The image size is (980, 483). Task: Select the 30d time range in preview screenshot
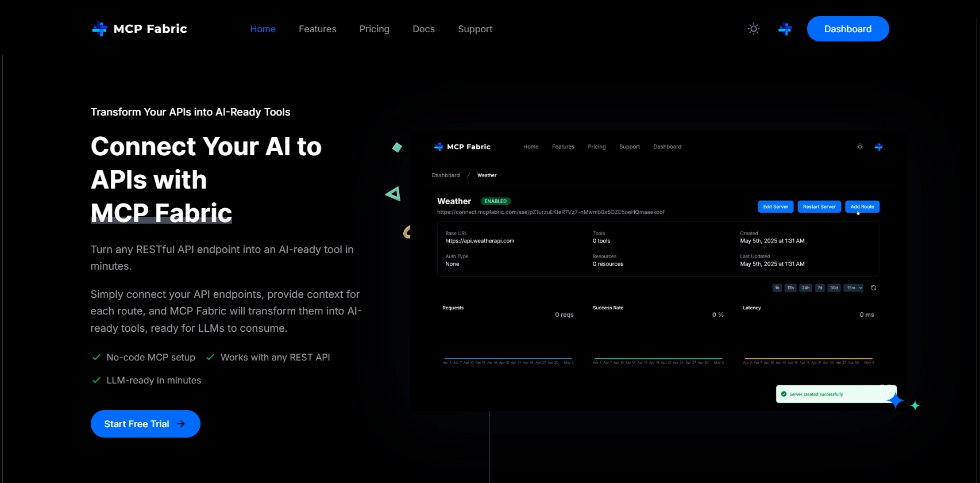pyautogui.click(x=834, y=288)
